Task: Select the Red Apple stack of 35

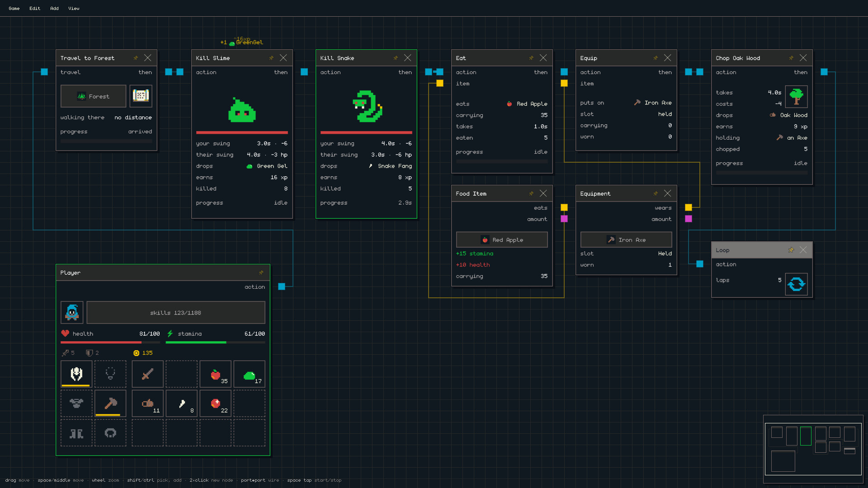Action: pyautogui.click(x=216, y=374)
